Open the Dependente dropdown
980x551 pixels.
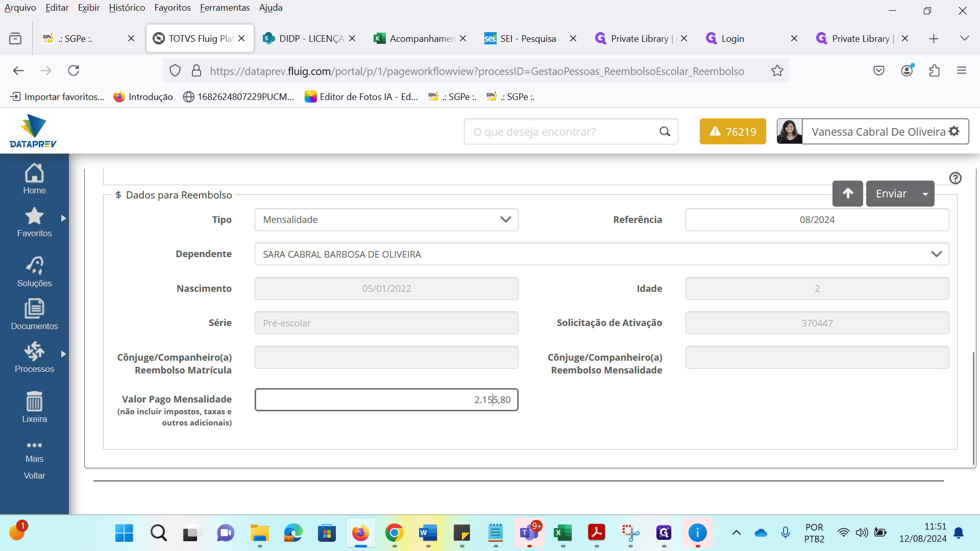point(602,254)
